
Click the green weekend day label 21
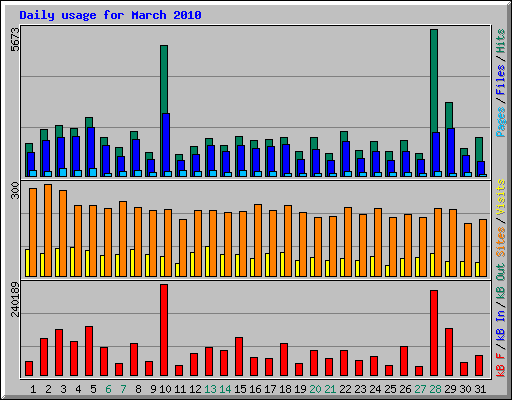(330, 389)
